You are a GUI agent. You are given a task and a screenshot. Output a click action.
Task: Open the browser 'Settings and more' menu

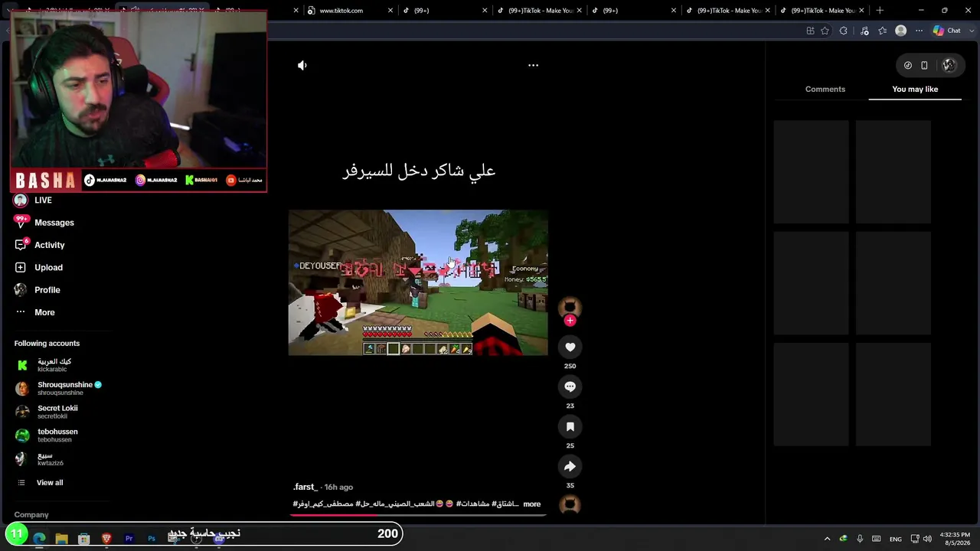[920, 31]
